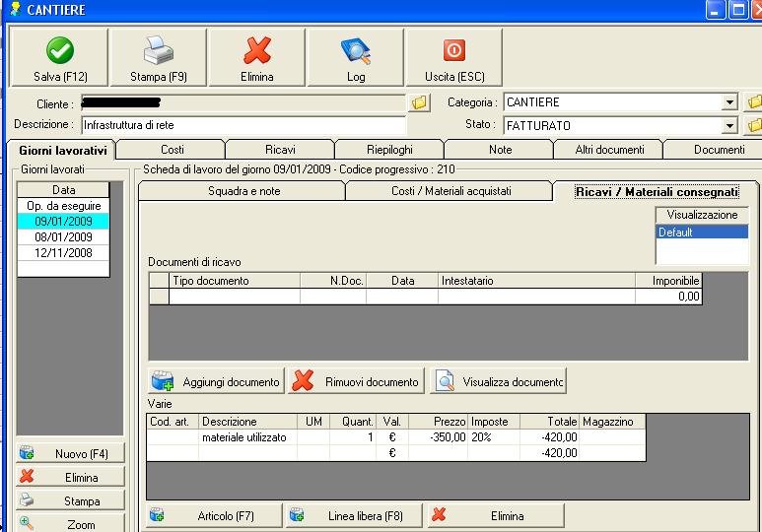
Task: Expand the Categoria dropdown arrow
Action: pos(729,102)
